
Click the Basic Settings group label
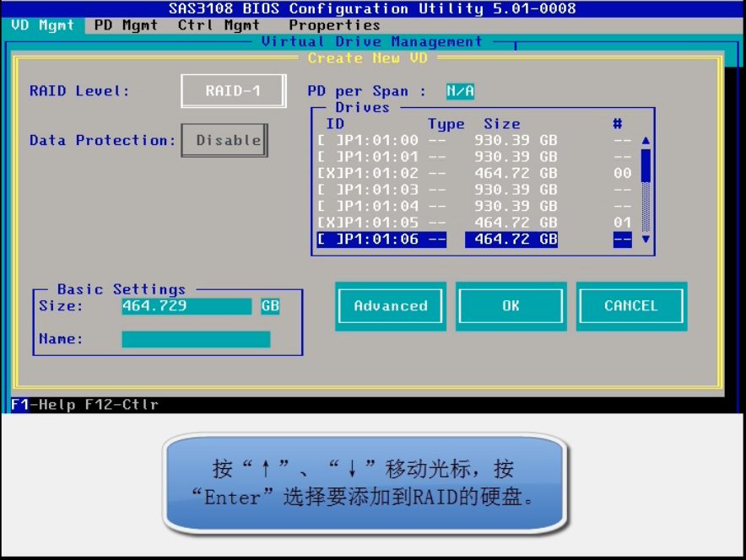(122, 289)
